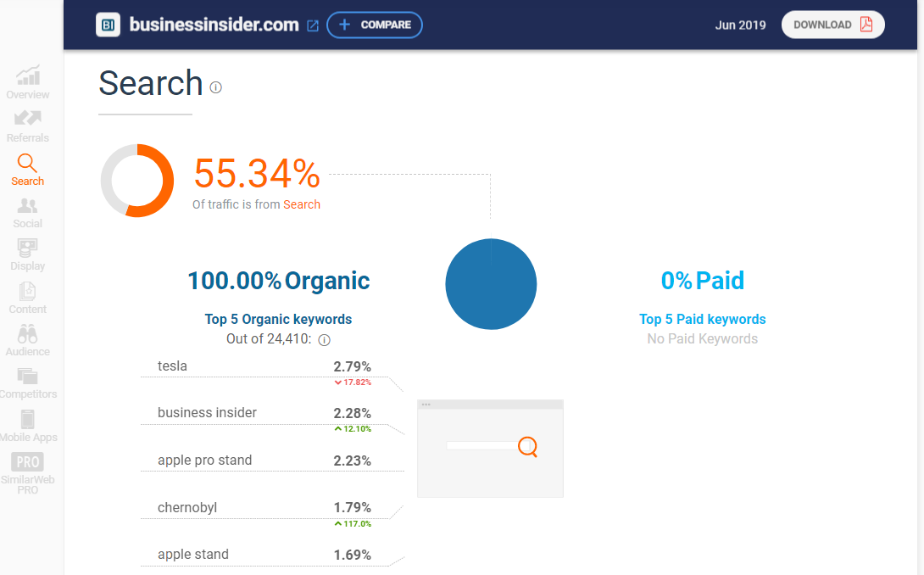
Task: Click info icon beside Search heading
Action: coord(215,87)
